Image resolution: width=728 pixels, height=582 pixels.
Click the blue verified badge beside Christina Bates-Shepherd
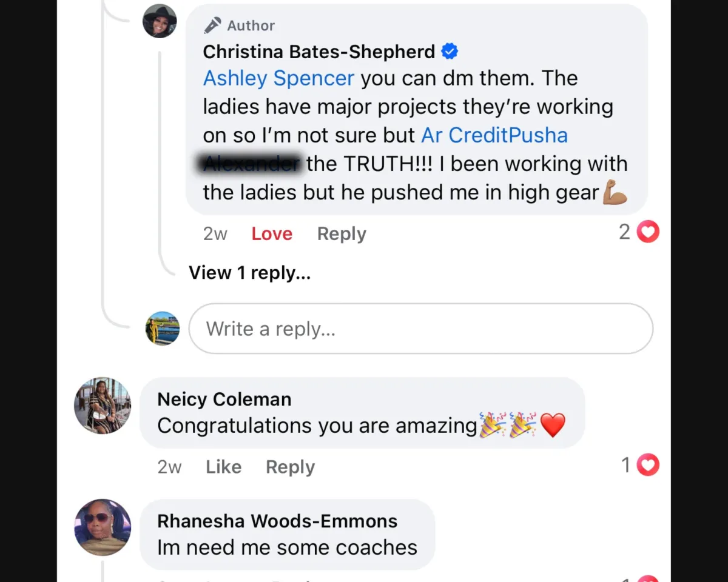[x=450, y=52]
